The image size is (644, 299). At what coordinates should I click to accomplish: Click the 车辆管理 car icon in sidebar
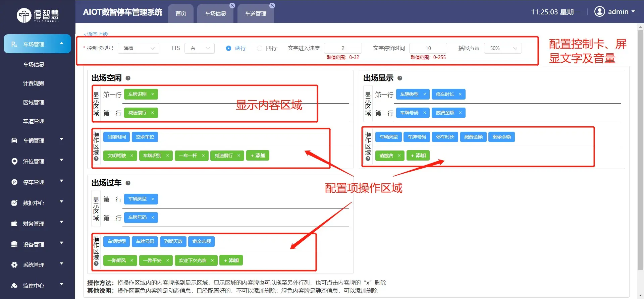tap(14, 140)
